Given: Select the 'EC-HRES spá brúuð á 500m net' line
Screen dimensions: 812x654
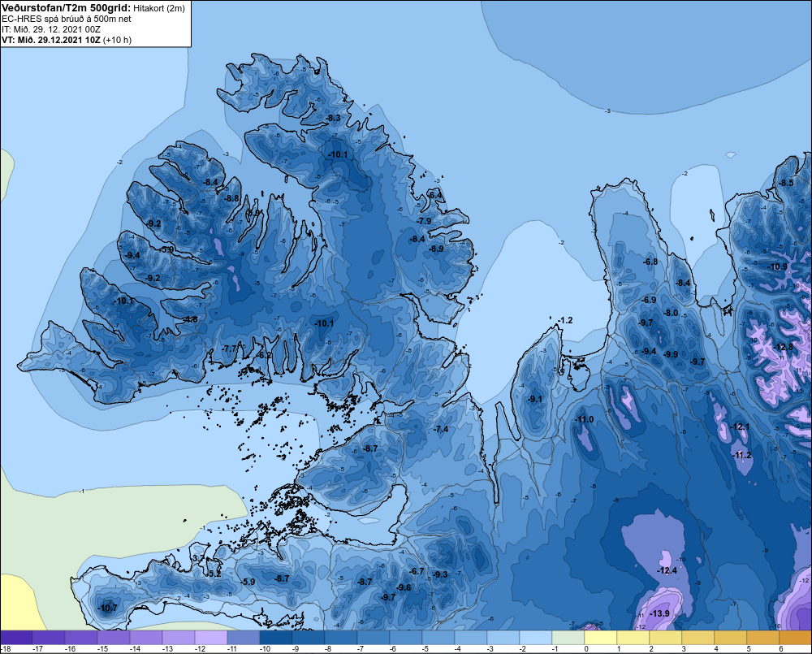Looking at the screenshot, I should 67,19.
